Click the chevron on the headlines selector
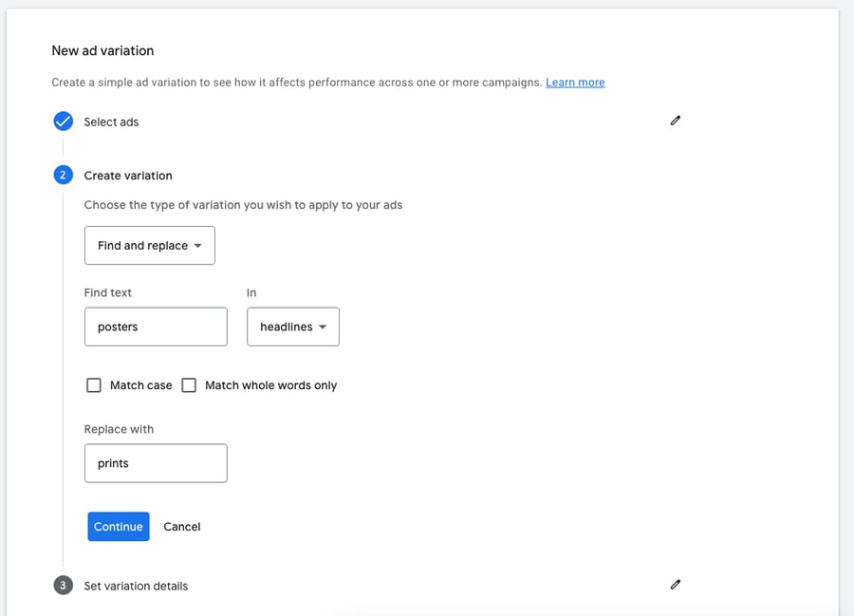 click(x=323, y=327)
